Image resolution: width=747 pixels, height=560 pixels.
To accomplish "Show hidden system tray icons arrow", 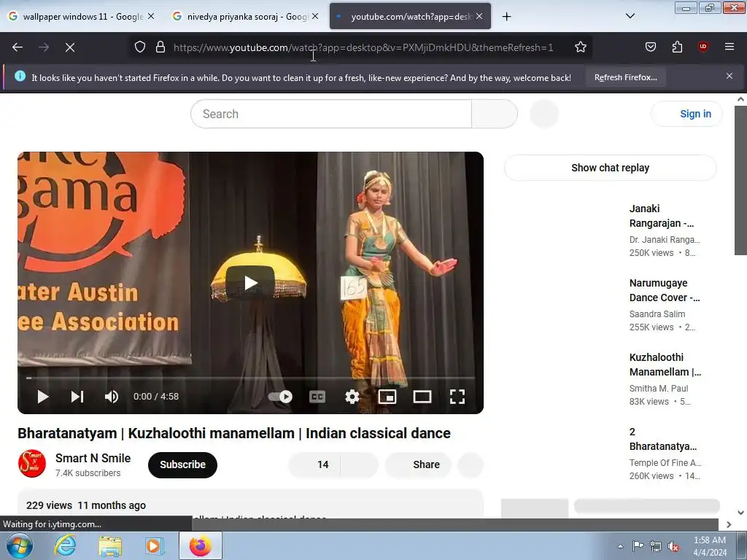I will (620, 546).
